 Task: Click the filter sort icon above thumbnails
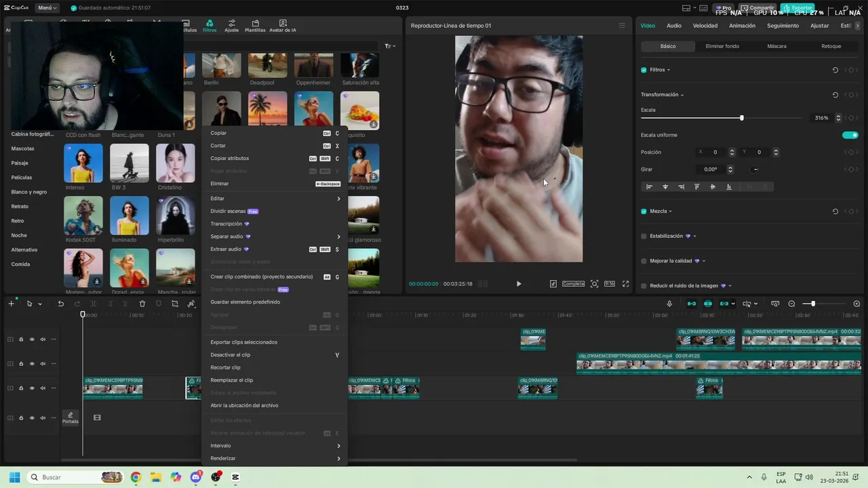tap(390, 46)
